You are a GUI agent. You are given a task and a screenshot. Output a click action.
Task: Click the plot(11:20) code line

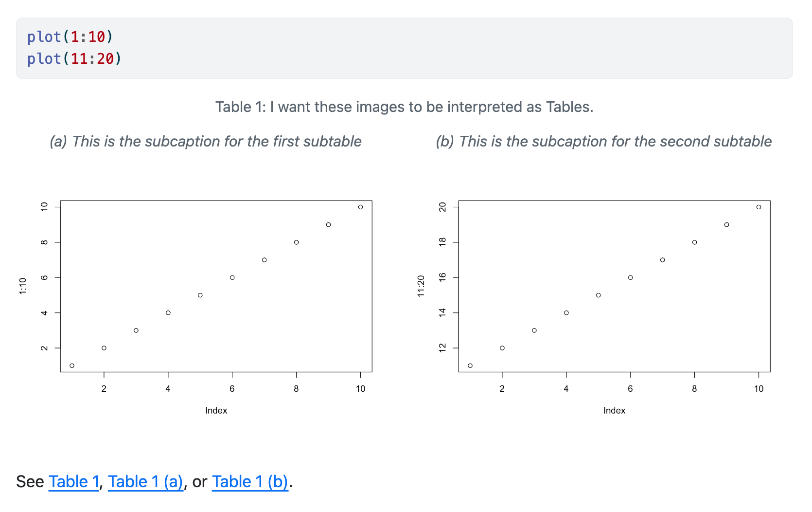pyautogui.click(x=74, y=59)
